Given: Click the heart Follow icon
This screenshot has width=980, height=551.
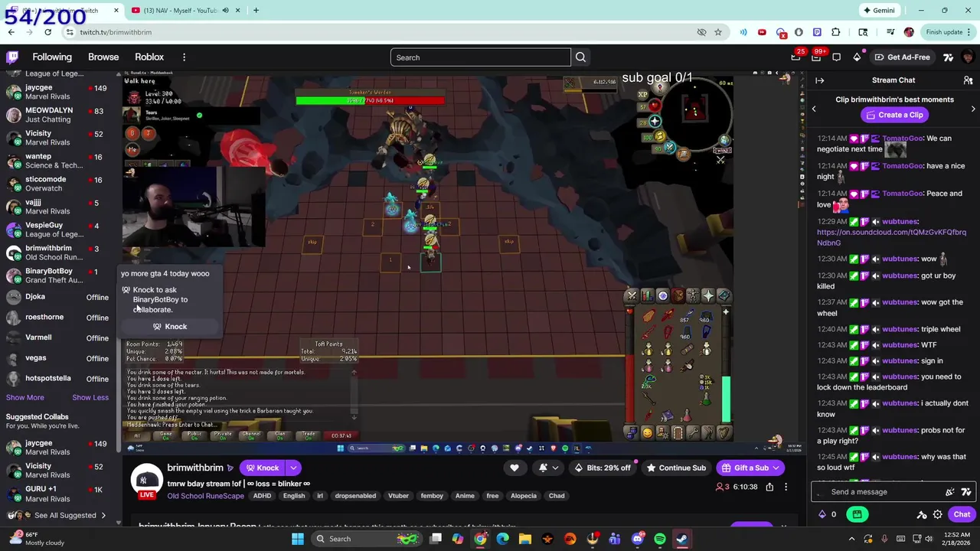Looking at the screenshot, I should point(514,468).
